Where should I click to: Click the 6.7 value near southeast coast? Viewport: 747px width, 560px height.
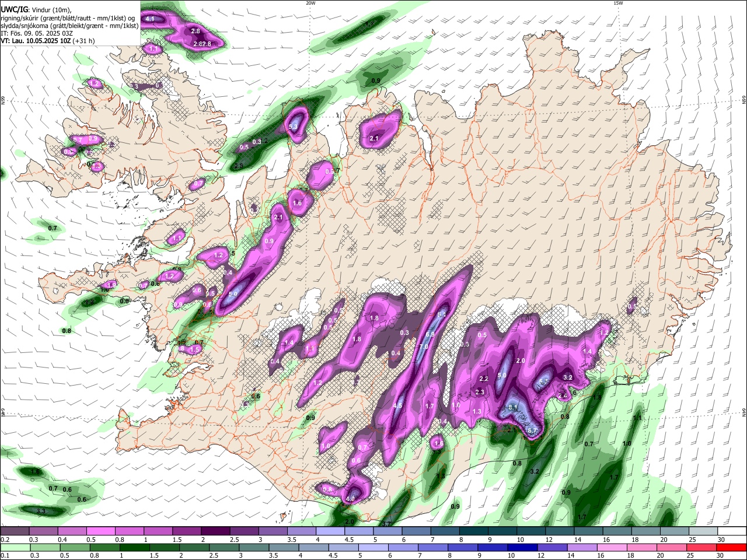click(532, 431)
